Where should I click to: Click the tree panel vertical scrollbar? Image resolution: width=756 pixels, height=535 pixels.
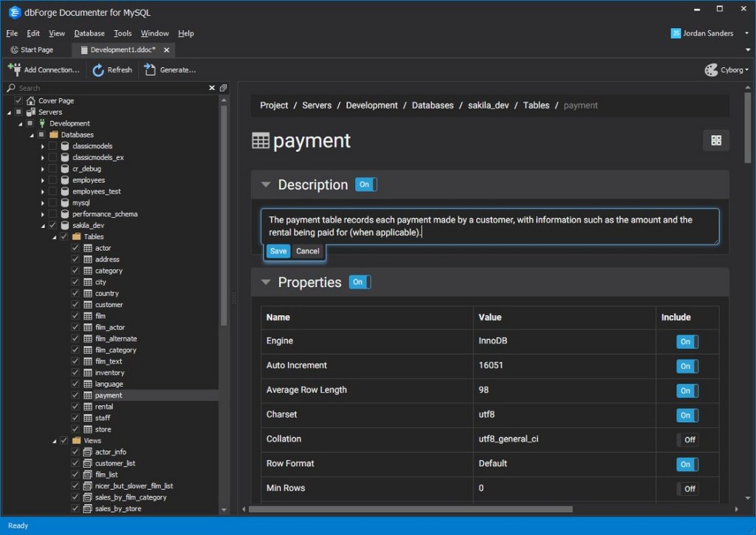tap(224, 215)
